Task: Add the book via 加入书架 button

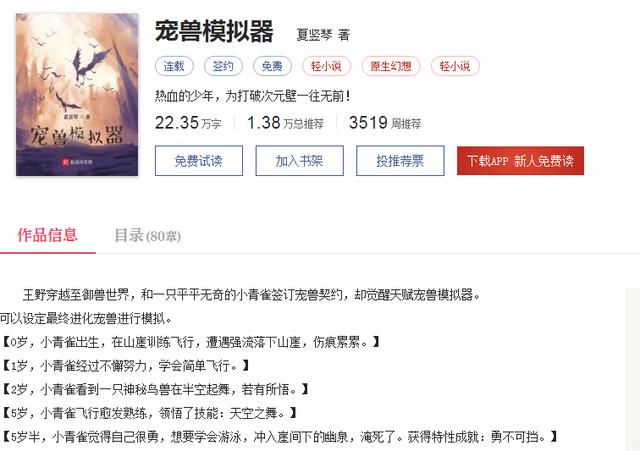Action: (x=300, y=161)
